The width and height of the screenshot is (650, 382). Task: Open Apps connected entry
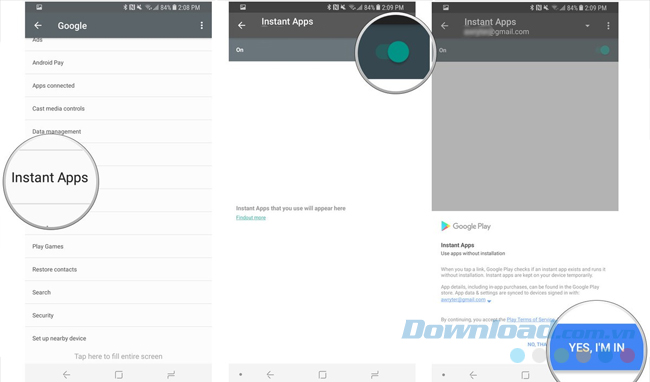click(118, 86)
